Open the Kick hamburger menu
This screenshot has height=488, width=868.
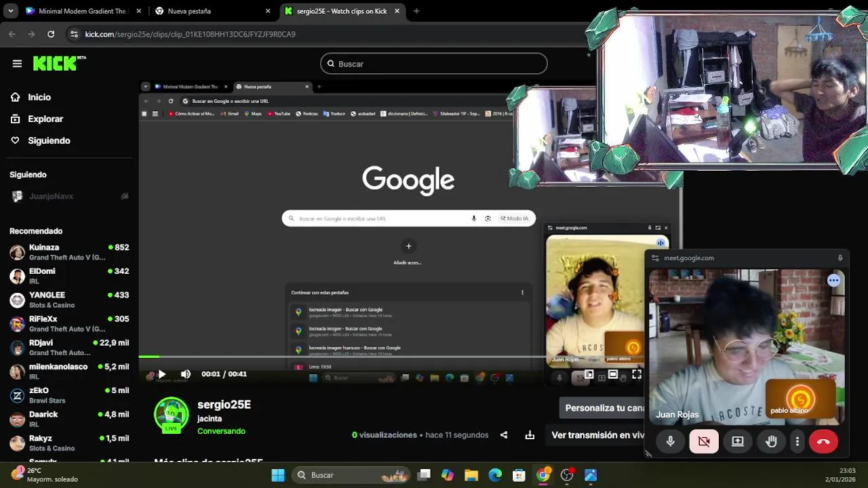[x=17, y=64]
